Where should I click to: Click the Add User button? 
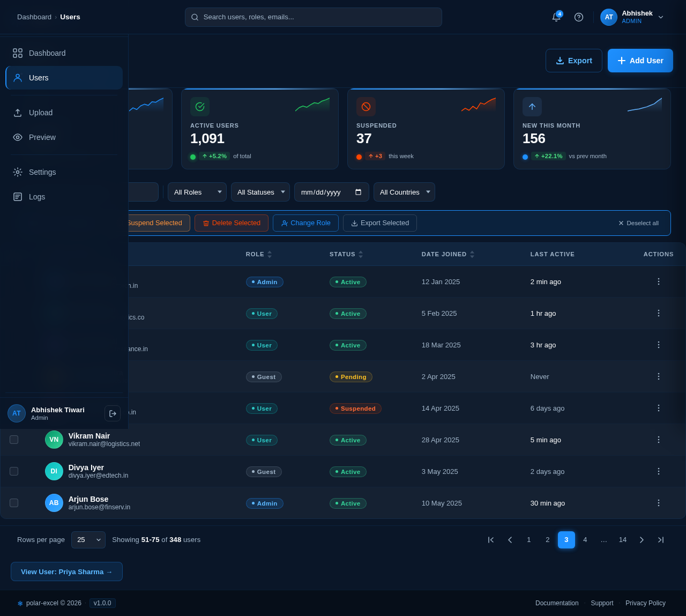pyautogui.click(x=640, y=61)
